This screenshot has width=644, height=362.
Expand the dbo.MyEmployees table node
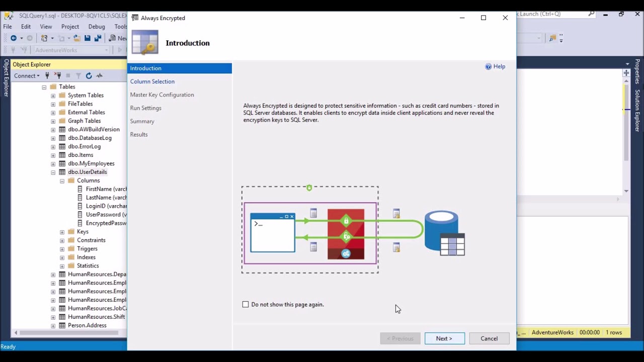point(53,164)
